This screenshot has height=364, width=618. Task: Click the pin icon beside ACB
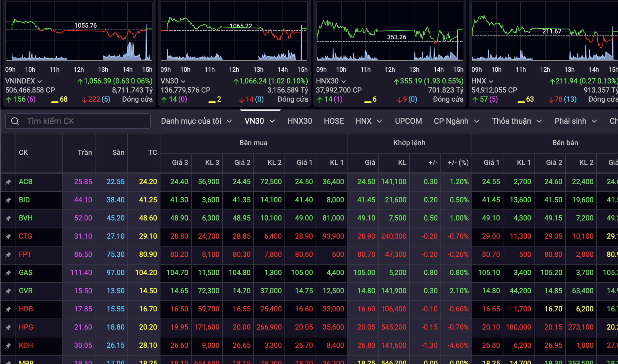tap(8, 182)
